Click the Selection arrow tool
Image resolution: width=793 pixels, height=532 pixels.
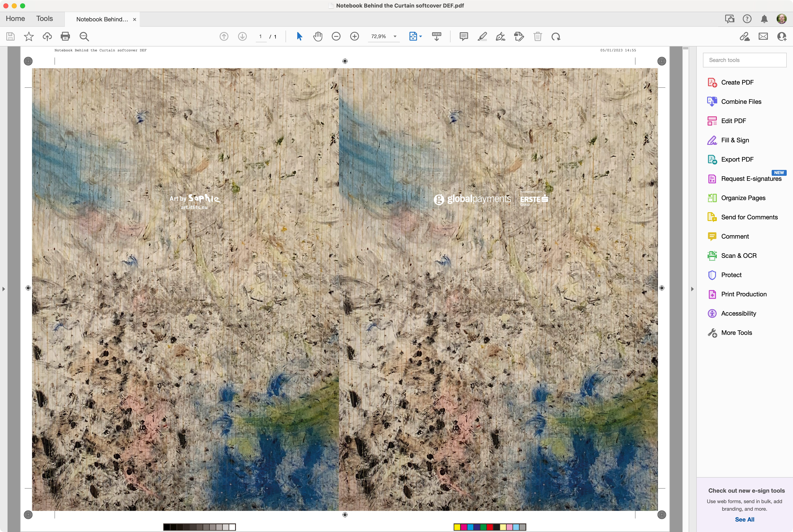pos(299,36)
